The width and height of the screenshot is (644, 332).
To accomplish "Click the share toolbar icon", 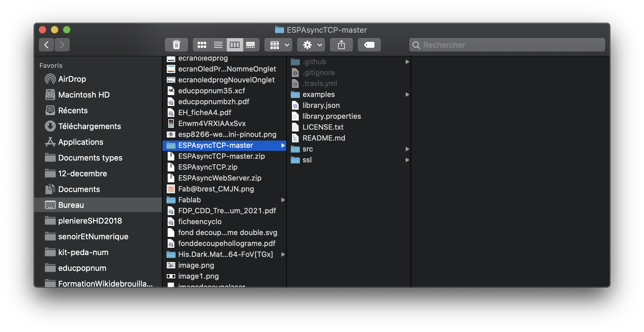I will tap(341, 45).
